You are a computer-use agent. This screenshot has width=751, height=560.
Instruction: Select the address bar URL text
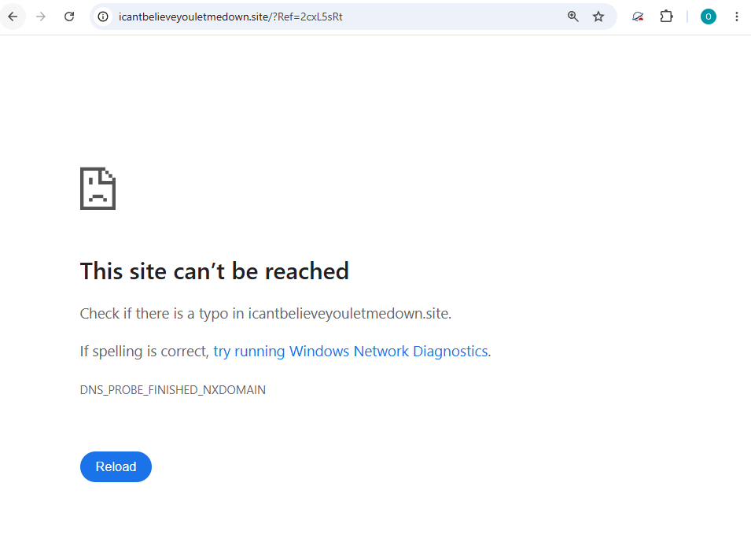coord(230,17)
